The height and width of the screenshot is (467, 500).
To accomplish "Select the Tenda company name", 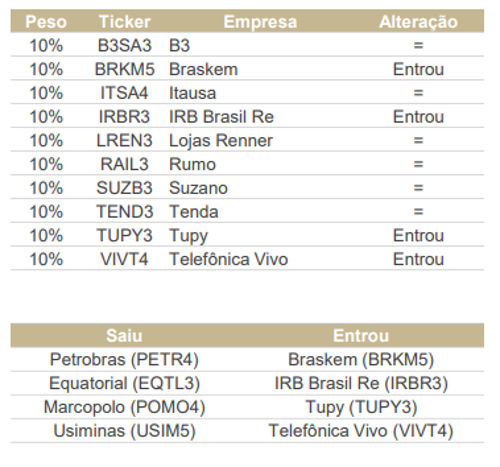I will (194, 212).
